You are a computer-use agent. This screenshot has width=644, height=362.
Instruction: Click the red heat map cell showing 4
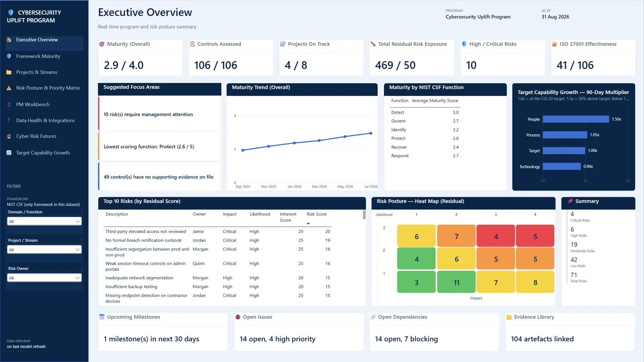pos(496,236)
